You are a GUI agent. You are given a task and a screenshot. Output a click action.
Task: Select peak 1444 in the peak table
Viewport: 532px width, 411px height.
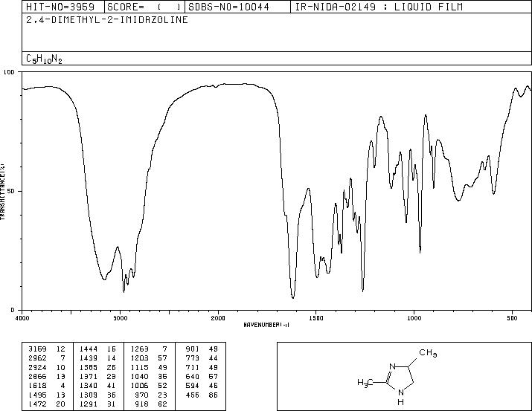pyautogui.click(x=89, y=349)
